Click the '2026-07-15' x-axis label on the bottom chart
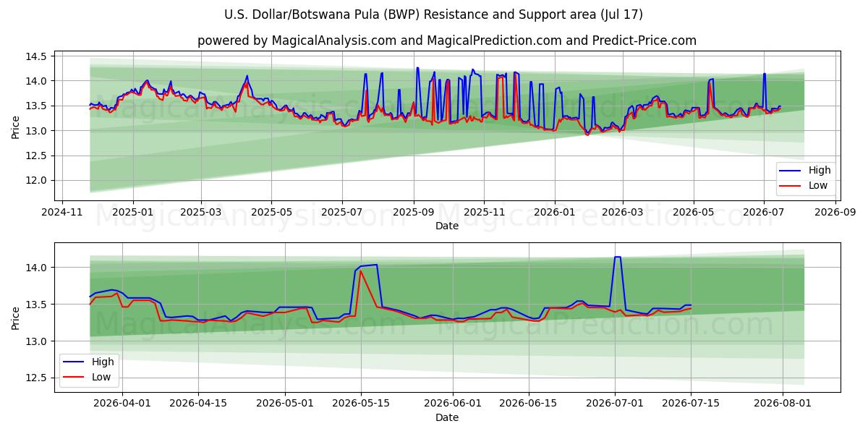This screenshot has width=868, height=434. [x=691, y=404]
